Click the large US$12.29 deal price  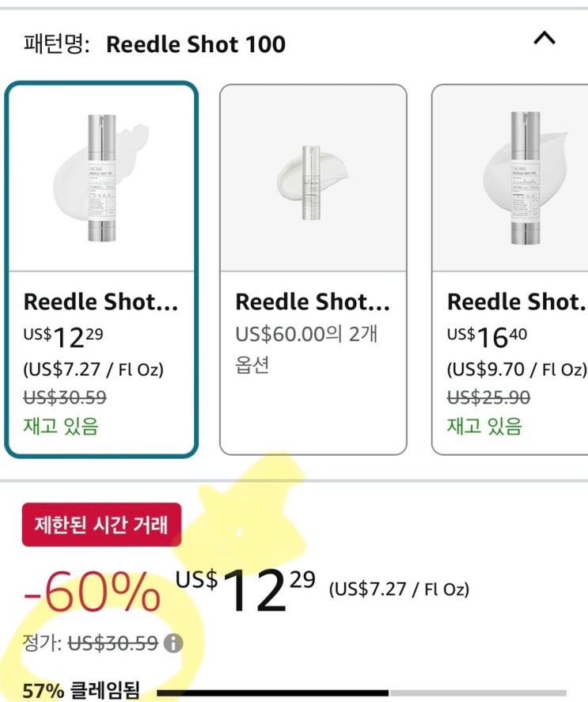(x=245, y=590)
